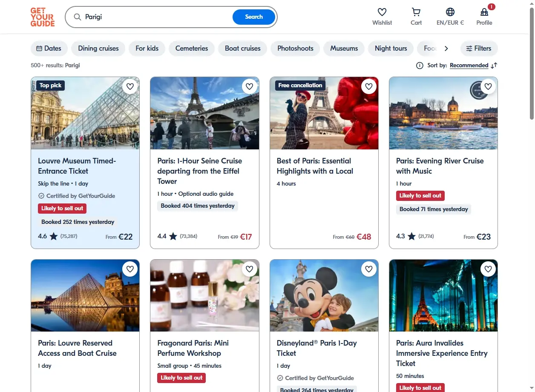Click the €22 price on Louvre ticket
This screenshot has height=392, width=535.
tap(126, 237)
